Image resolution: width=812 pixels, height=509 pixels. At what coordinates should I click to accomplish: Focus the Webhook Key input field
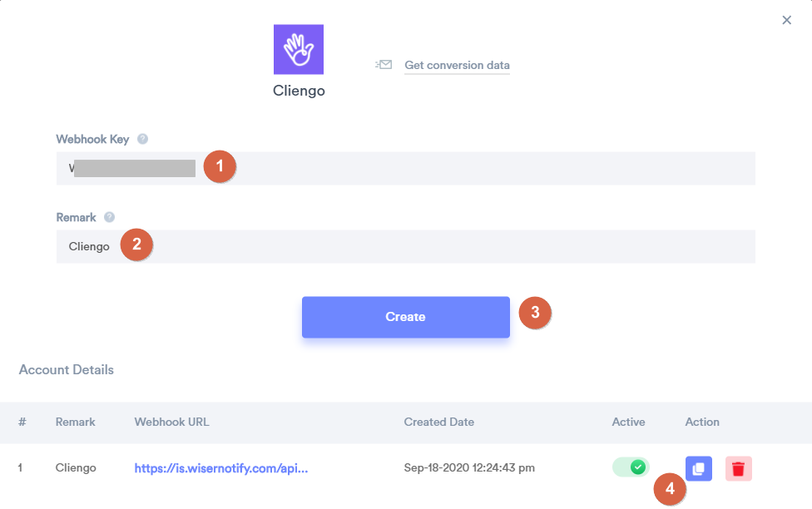click(x=405, y=168)
